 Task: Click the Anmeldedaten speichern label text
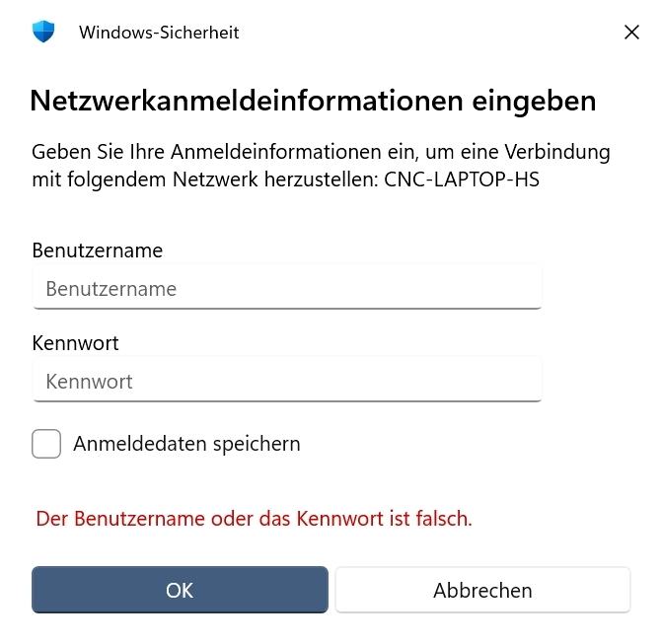coord(186,444)
